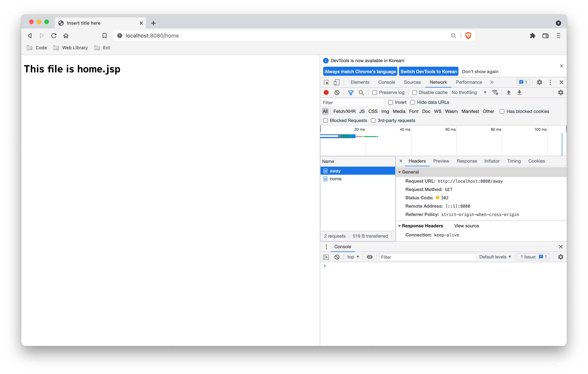Export HAR file with download arrow

[x=519, y=93]
